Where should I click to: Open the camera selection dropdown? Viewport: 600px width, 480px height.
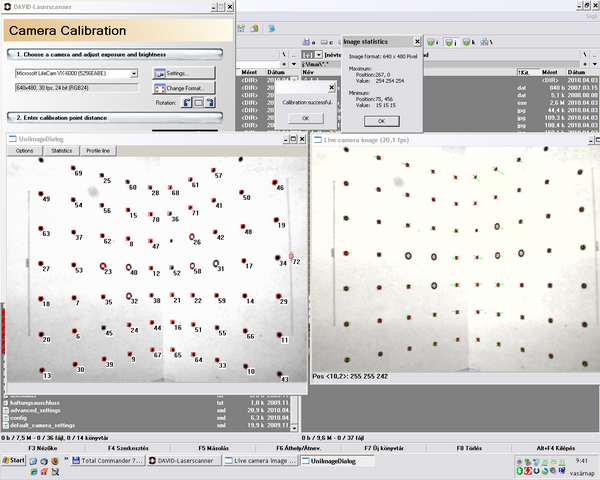pos(134,73)
